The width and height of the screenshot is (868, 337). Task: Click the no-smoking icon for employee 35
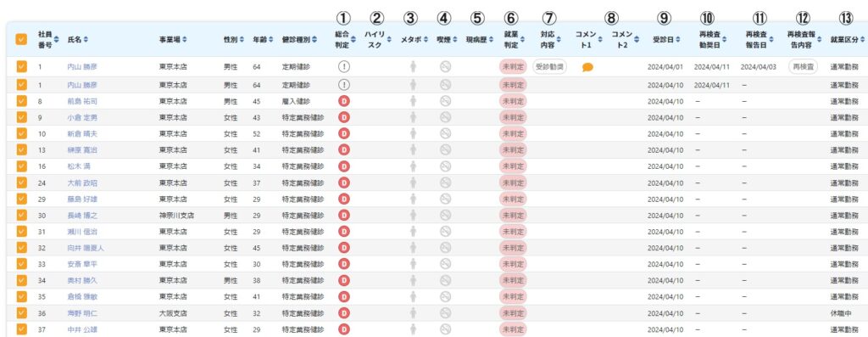(445, 296)
